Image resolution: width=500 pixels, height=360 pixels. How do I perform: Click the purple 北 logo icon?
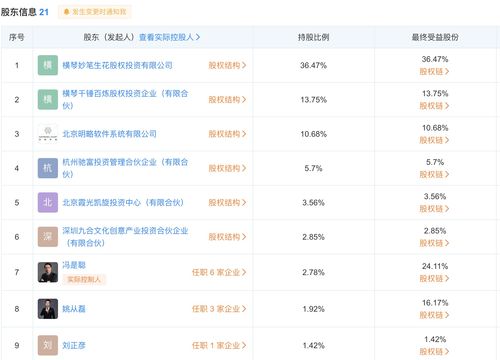tap(48, 202)
